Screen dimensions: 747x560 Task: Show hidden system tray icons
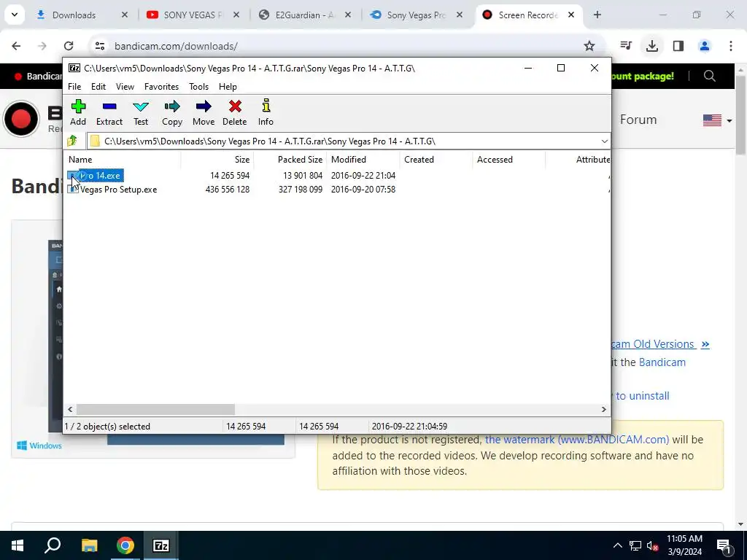[x=617, y=545]
